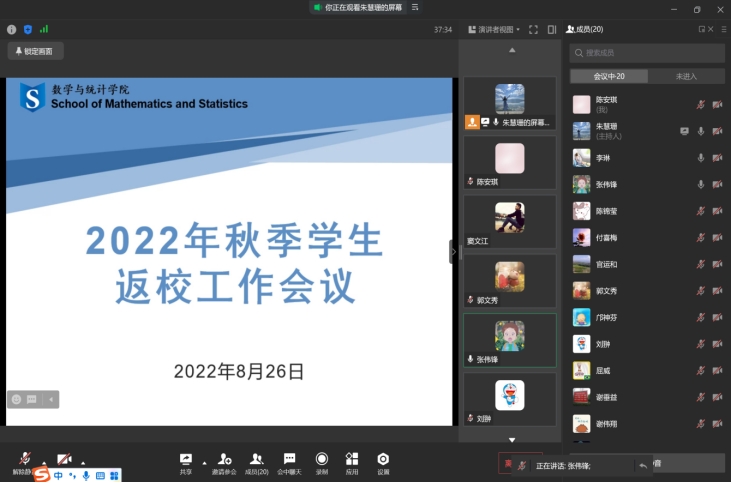Click the 锁定画面 button
Screen dimensions: 731x483
coord(36,51)
